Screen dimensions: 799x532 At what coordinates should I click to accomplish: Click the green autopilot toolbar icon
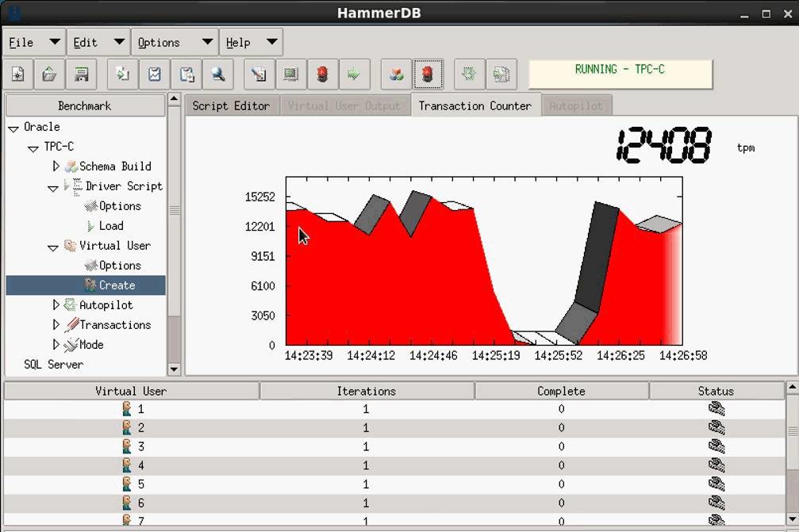point(469,75)
